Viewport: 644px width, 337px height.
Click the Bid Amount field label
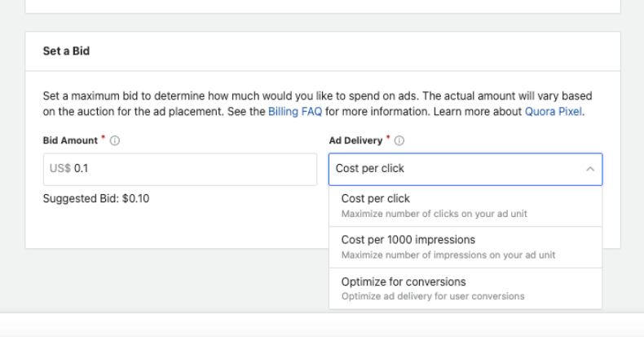[x=70, y=141]
